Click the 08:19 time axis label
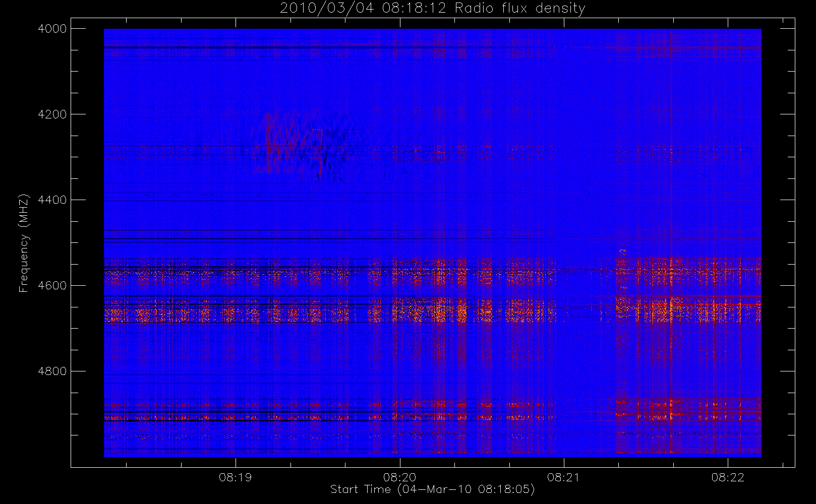The height and width of the screenshot is (504, 816). (x=235, y=477)
